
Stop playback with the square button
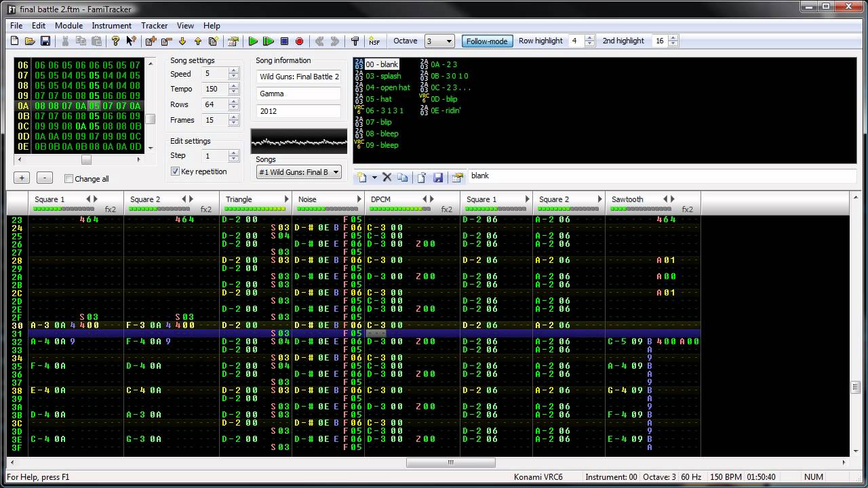284,41
